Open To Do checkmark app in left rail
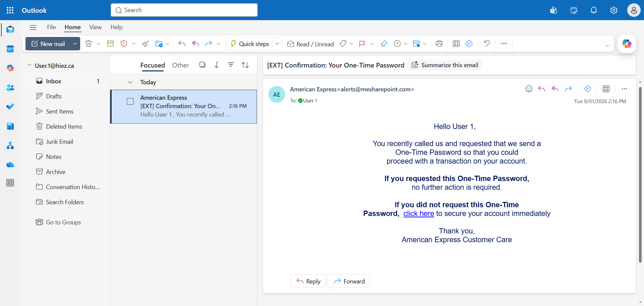Image resolution: width=644 pixels, height=306 pixels. (10, 106)
